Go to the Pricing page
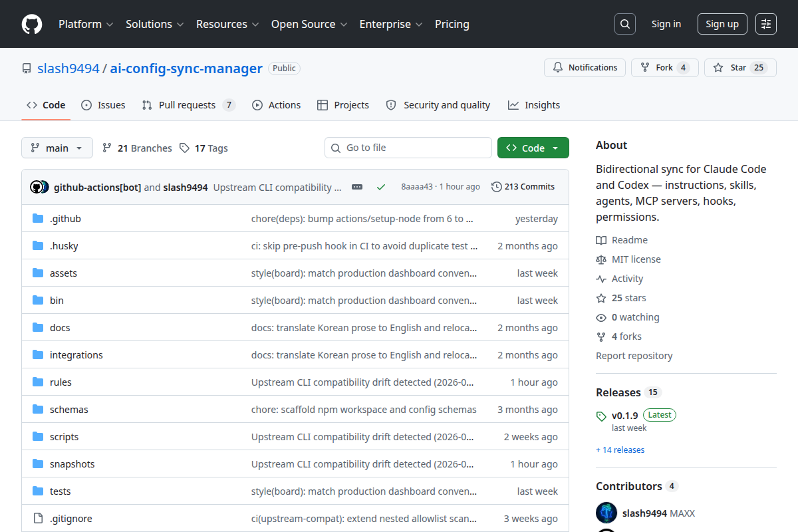The height and width of the screenshot is (532, 798). pyautogui.click(x=452, y=24)
